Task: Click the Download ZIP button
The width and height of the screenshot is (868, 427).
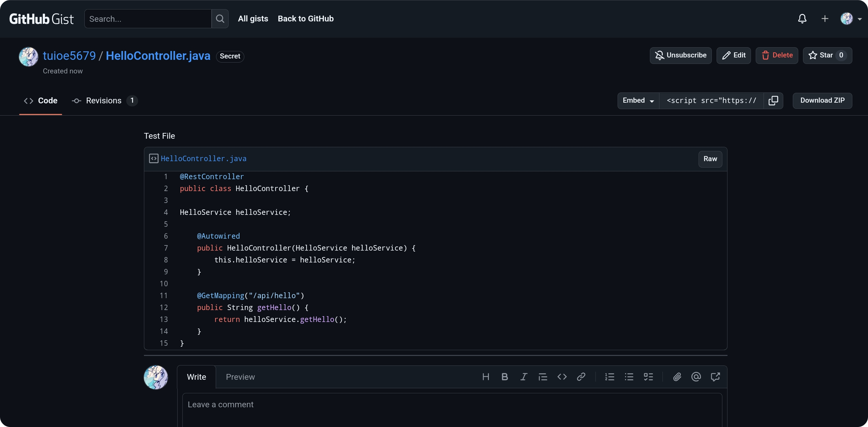Action: [x=822, y=101]
